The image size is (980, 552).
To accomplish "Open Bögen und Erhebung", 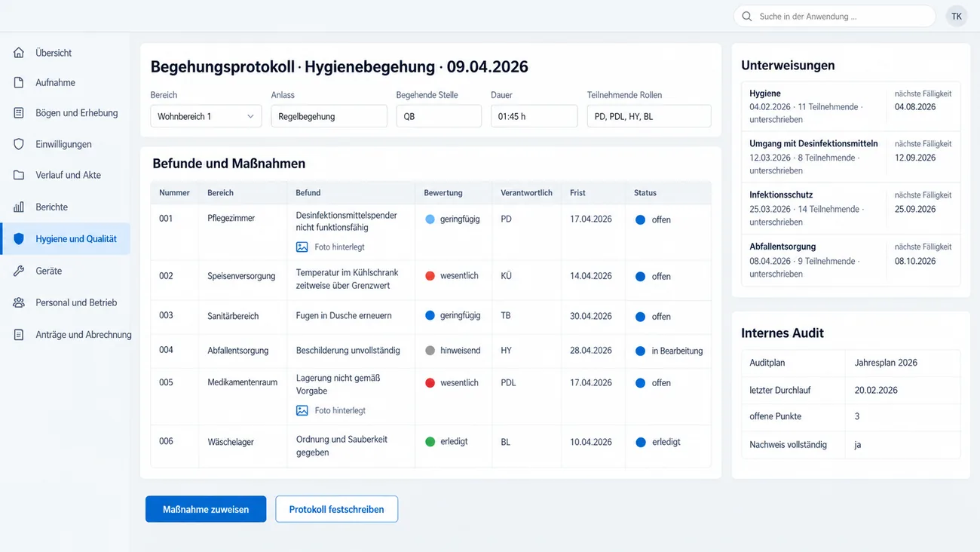I will point(65,113).
